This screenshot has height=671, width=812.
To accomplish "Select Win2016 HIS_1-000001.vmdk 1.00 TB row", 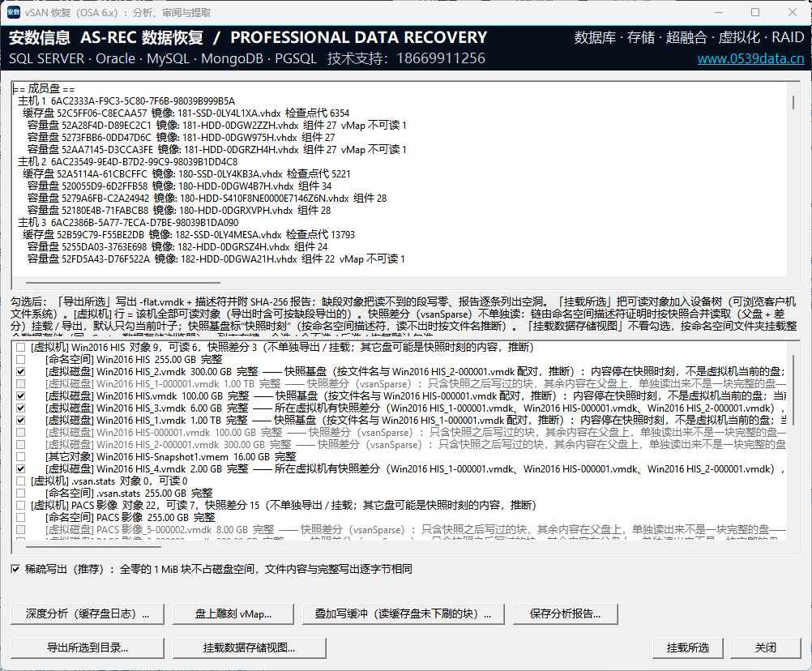I will pyautogui.click(x=416, y=383).
